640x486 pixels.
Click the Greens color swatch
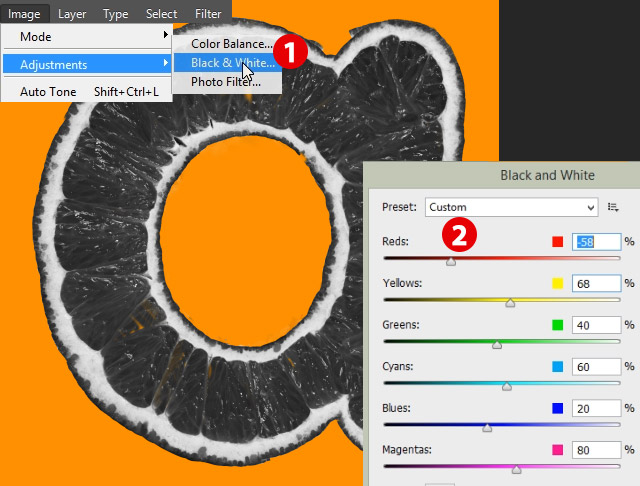[x=558, y=325]
